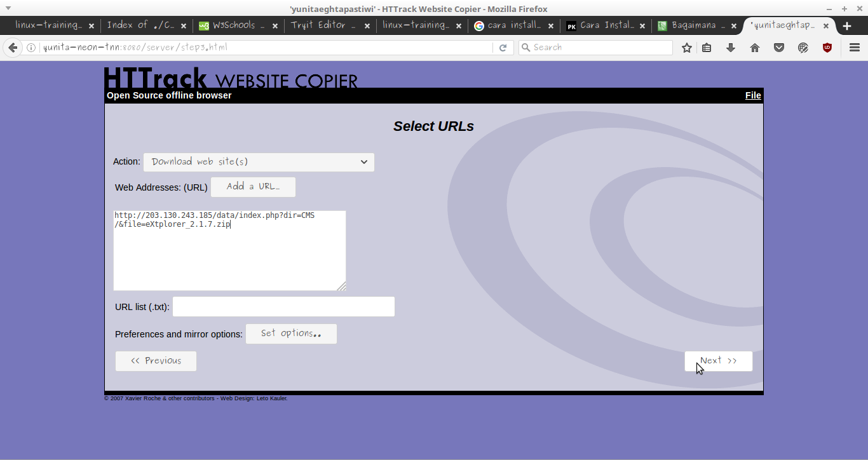Click 'Open Source offline browser' text
868x460 pixels.
click(x=169, y=95)
